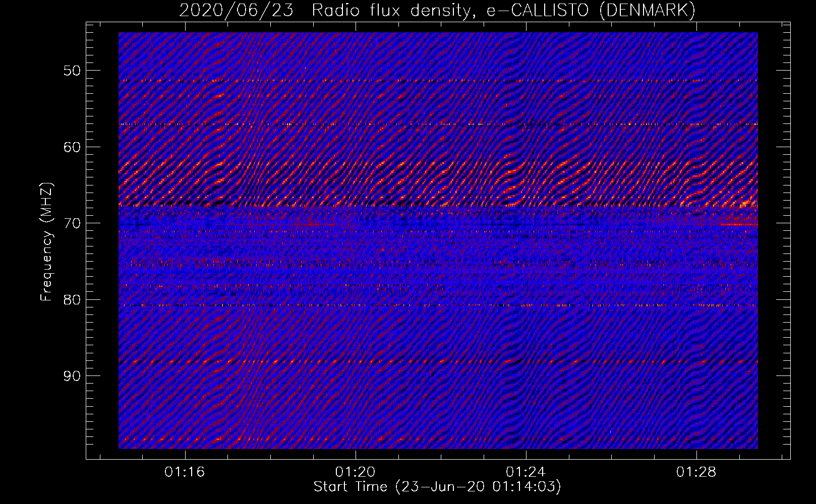Click the 'Frequency (MHZ)' axis label
Image resolution: width=816 pixels, height=504 pixels.
click(46, 241)
